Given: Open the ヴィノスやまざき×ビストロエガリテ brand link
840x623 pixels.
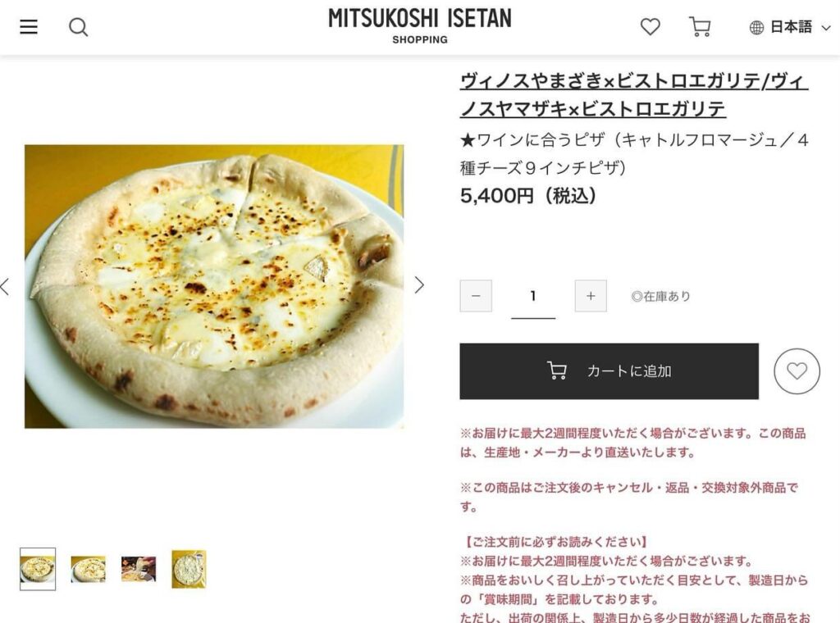Looking at the screenshot, I should pyautogui.click(x=634, y=95).
